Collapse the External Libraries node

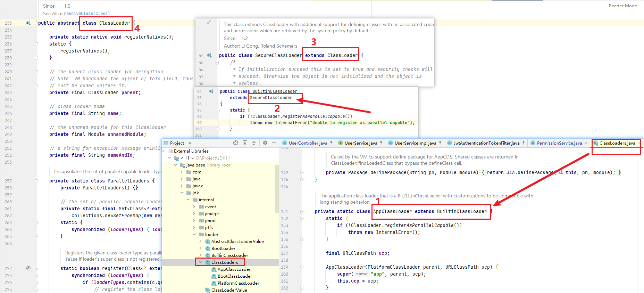pos(163,151)
